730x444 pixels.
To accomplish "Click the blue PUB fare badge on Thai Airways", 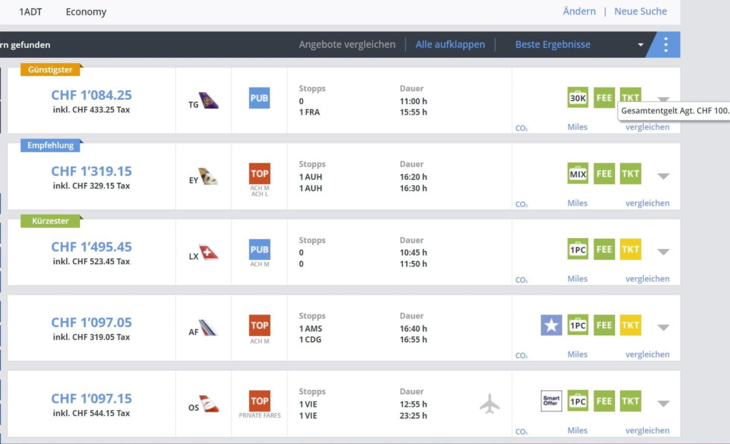I will coord(259,98).
